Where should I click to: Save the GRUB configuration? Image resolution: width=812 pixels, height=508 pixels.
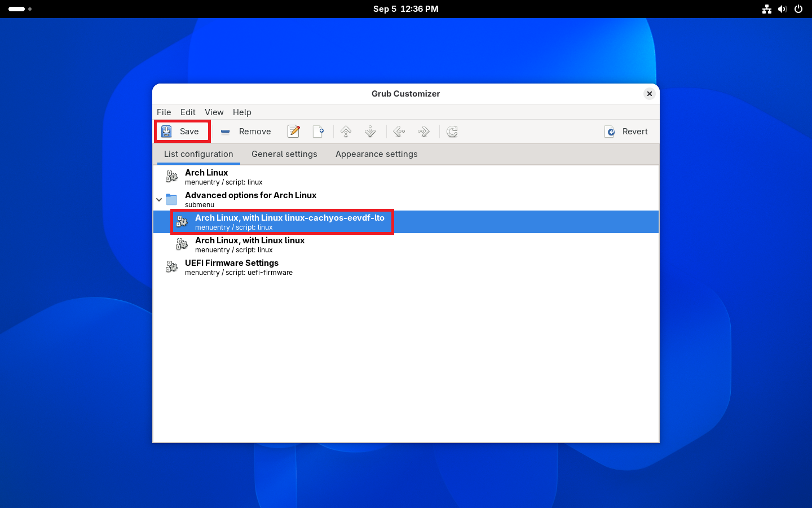pyautogui.click(x=182, y=132)
